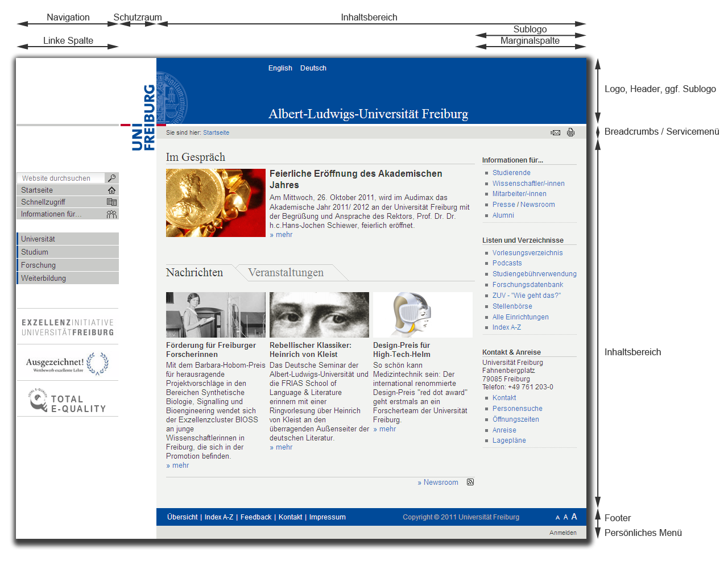Image resolution: width=728 pixels, height=582 pixels.
Task: Click the email envelope icon in breadcrumbs bar
Action: click(556, 132)
